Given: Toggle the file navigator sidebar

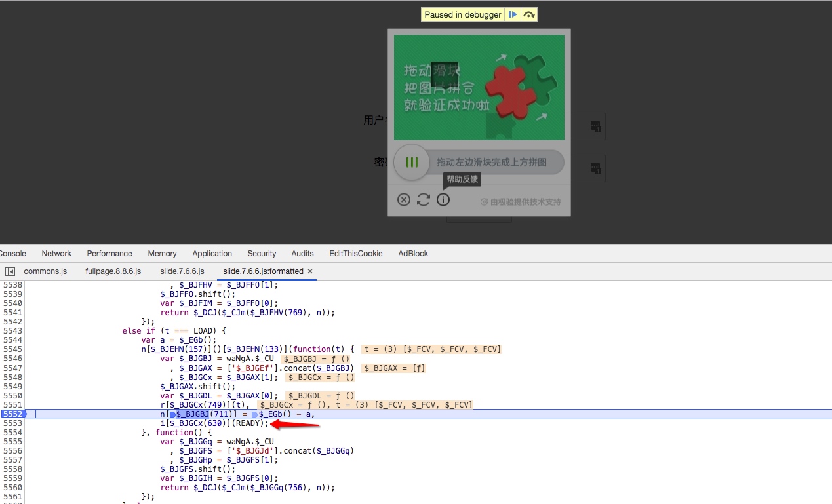Looking at the screenshot, I should (x=10, y=271).
